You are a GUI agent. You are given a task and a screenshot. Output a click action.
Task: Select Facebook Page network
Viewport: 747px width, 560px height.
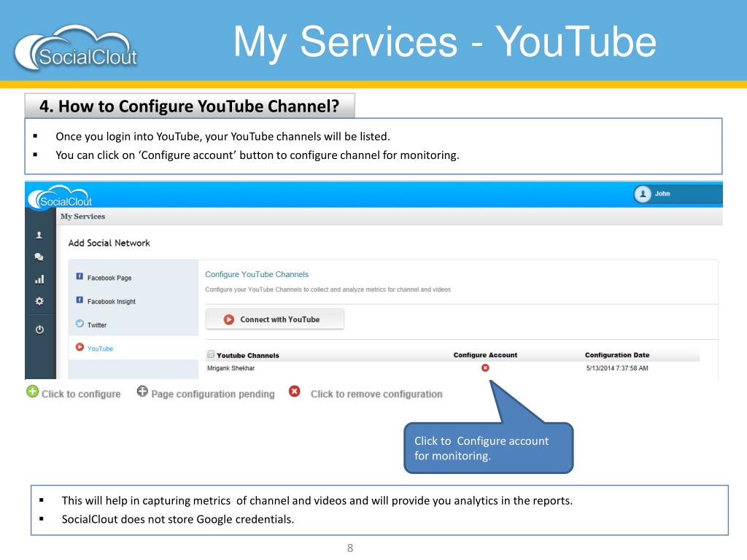point(109,278)
